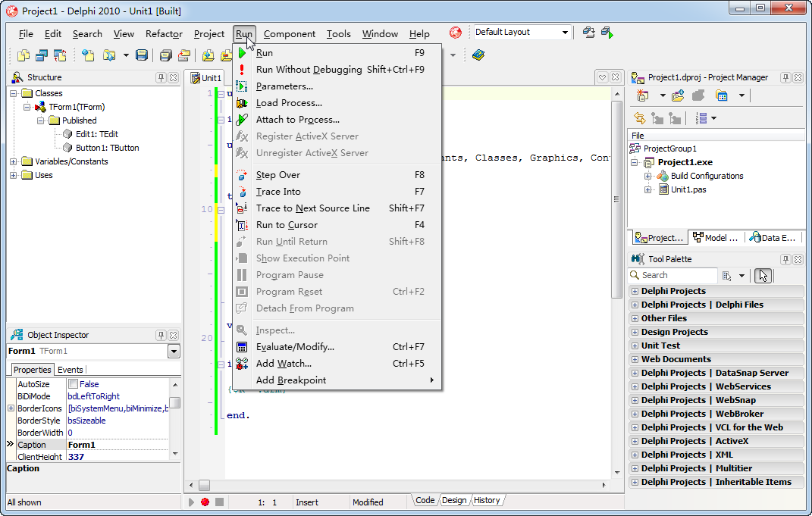Click the Load Process icon

click(x=242, y=103)
